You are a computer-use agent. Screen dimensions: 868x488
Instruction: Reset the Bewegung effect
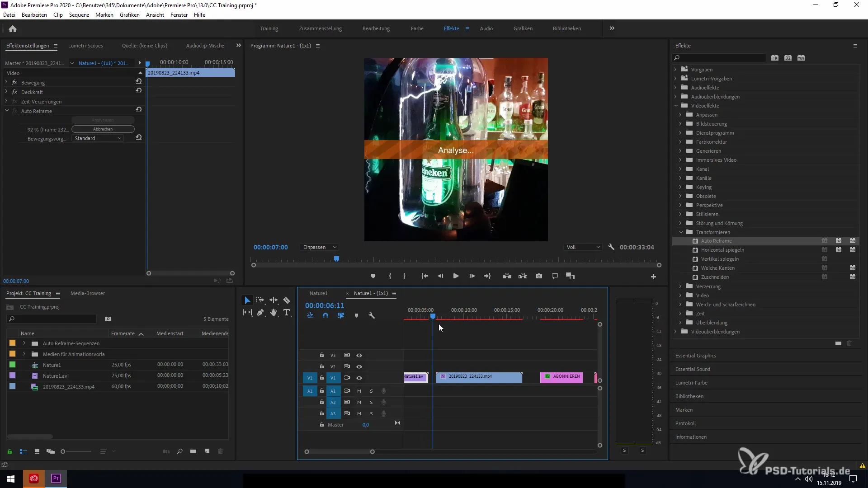click(x=139, y=81)
